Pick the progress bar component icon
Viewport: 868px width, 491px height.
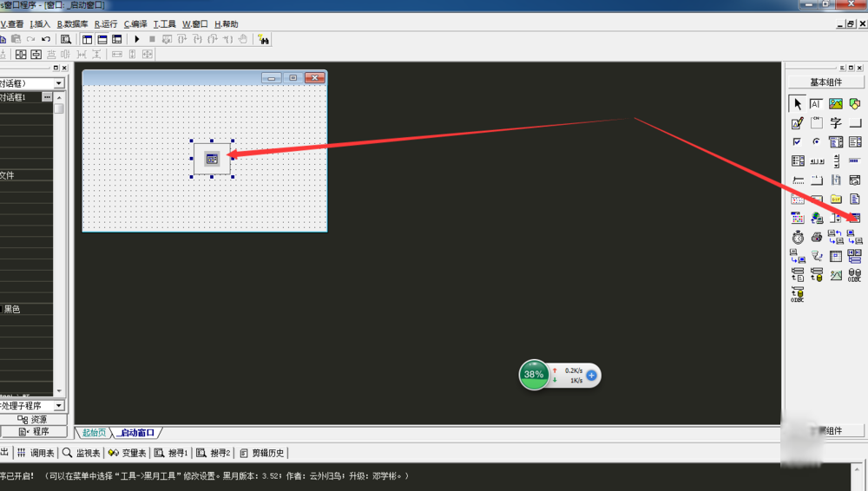855,161
